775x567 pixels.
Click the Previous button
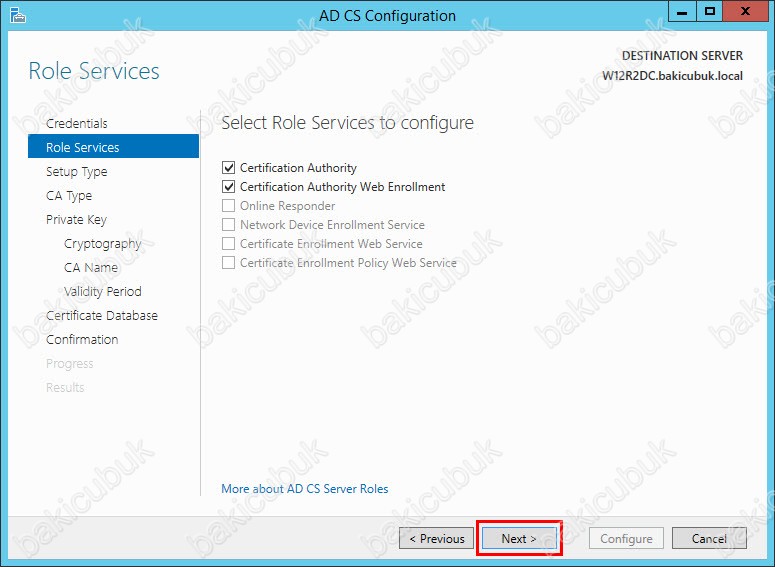pyautogui.click(x=436, y=538)
